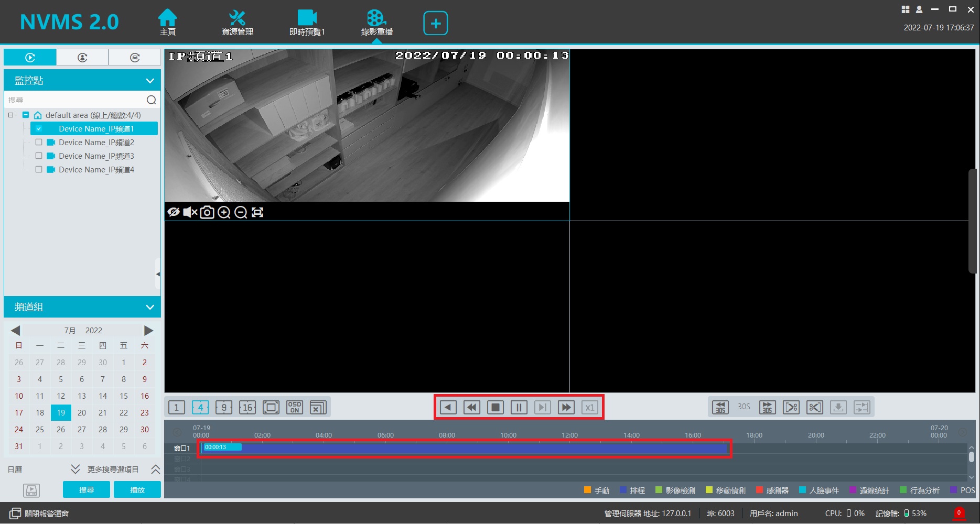This screenshot has width=980, height=524.
Task: Select the record playback mode tab icon
Action: [x=30, y=57]
